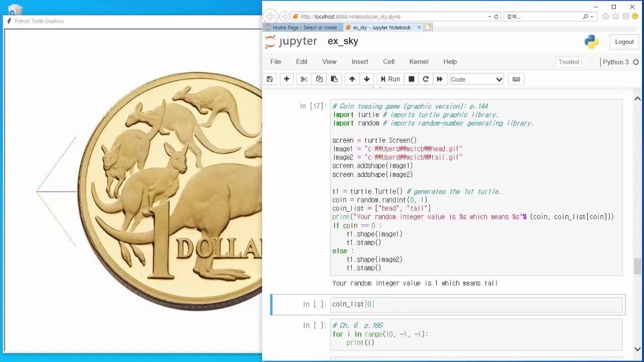Rename notebook via ex_sky title
644x362 pixels.
[343, 41]
